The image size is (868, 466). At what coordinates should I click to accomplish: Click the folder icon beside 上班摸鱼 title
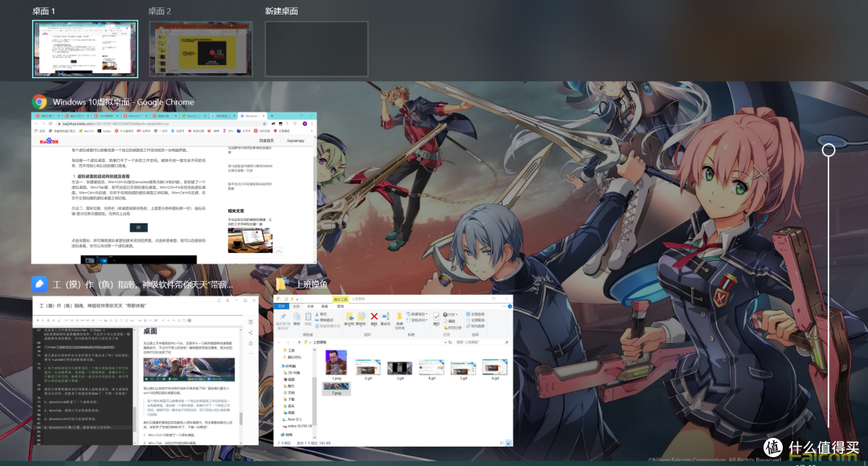coord(281,284)
